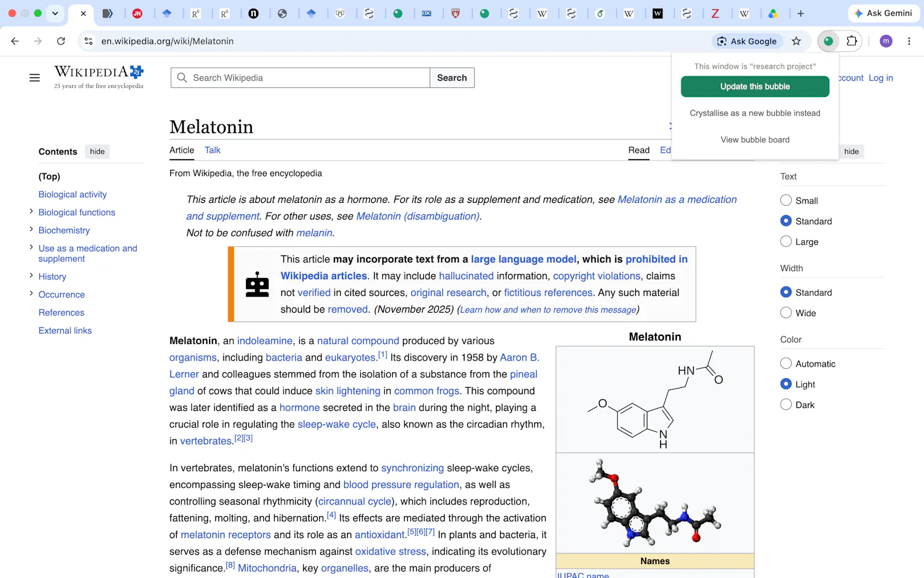Image resolution: width=924 pixels, height=578 pixels.
Task: Select the Wide width option
Action: coord(786,313)
